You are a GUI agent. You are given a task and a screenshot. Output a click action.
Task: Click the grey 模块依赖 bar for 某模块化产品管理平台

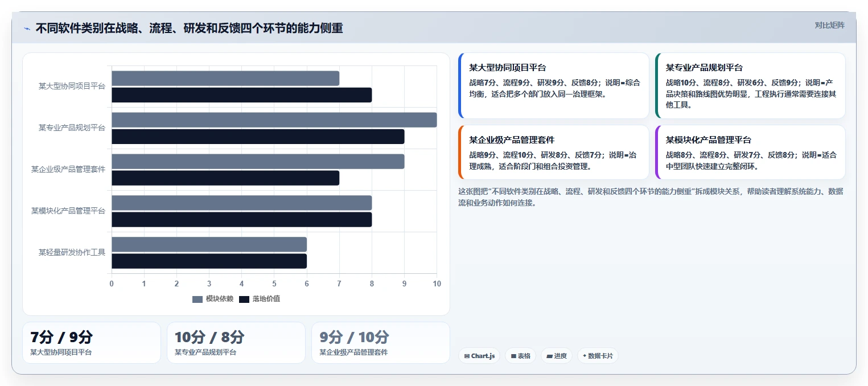(x=242, y=203)
